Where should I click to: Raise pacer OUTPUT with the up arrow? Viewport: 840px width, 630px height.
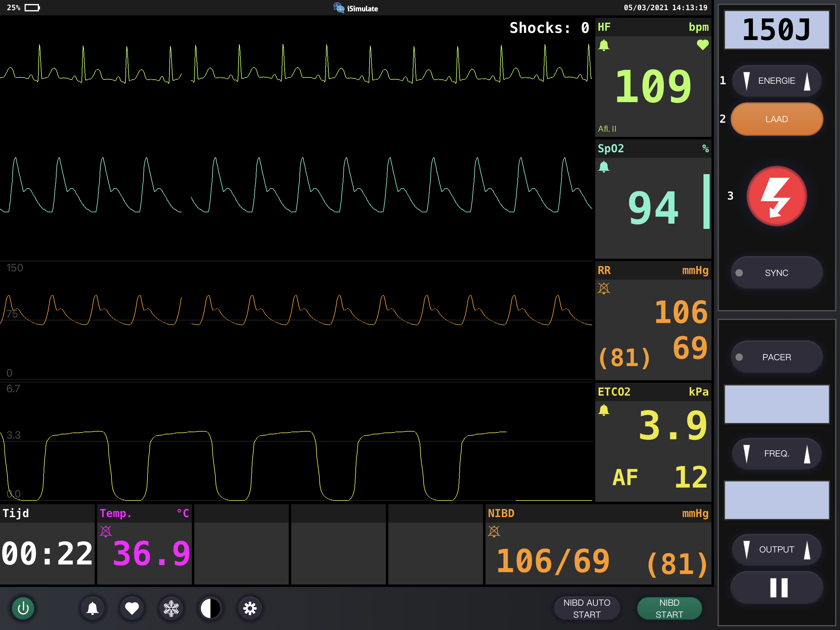click(x=808, y=549)
